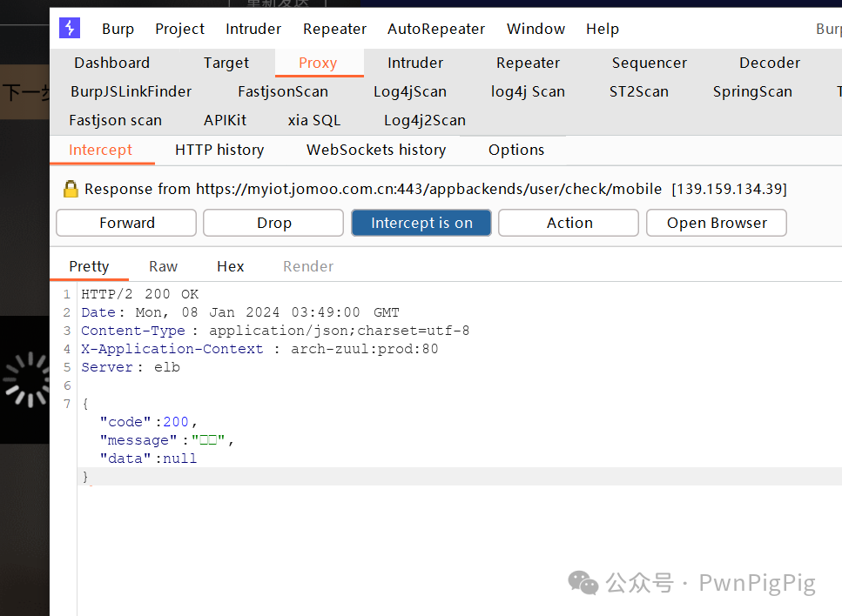
Task: Switch to the Intruder tool tab
Action: coord(415,63)
